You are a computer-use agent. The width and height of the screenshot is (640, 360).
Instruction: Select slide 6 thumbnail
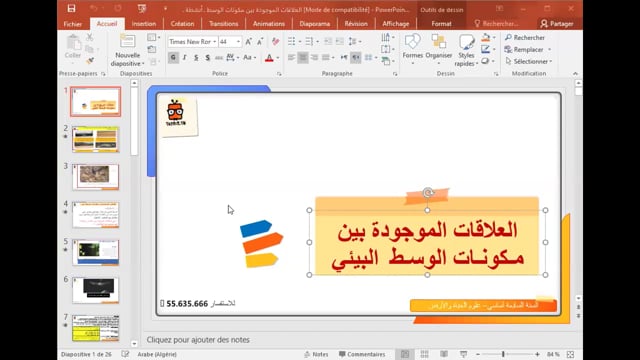pos(96,290)
